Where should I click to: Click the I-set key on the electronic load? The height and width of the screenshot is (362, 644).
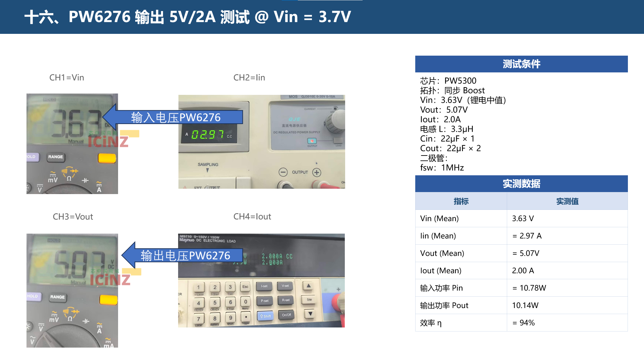pos(264,286)
